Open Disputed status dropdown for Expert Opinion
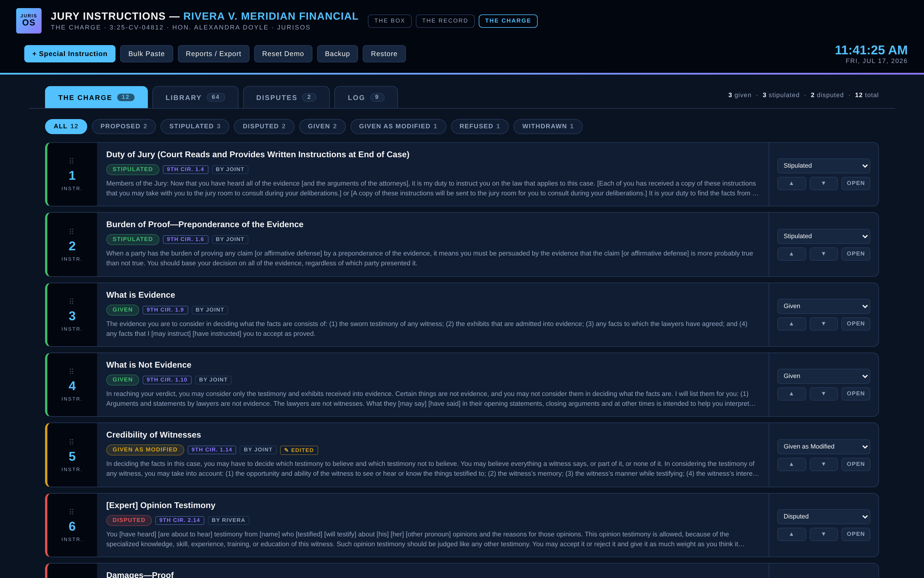Image resolution: width=924 pixels, height=578 pixels. click(824, 516)
